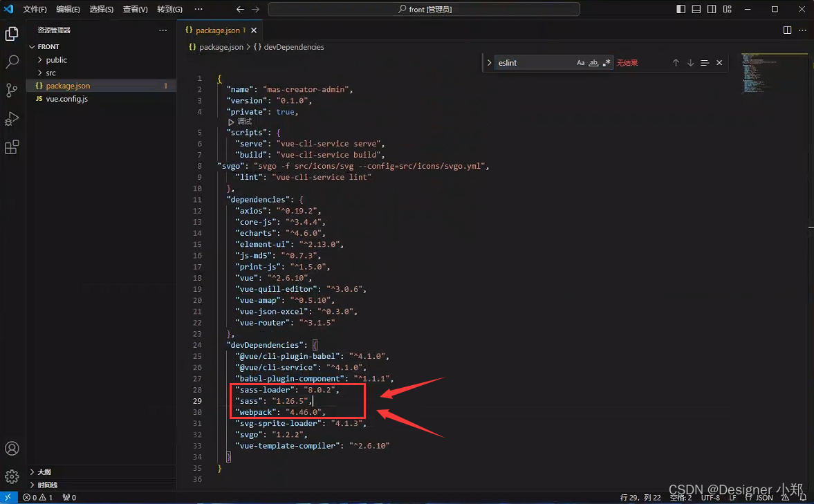Open the 查看(V) menu
814x504 pixels.
pos(135,10)
